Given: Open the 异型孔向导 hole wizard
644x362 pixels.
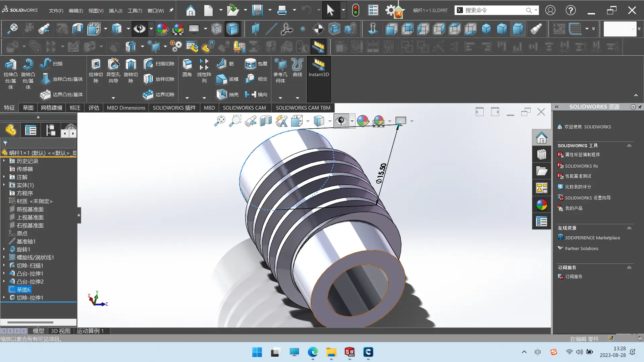Looking at the screenshot, I should pyautogui.click(x=113, y=71).
